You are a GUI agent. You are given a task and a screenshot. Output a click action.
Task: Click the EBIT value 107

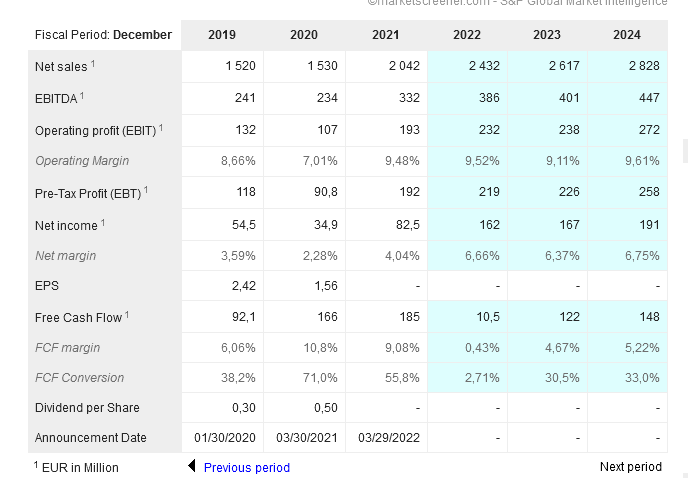[327, 129]
